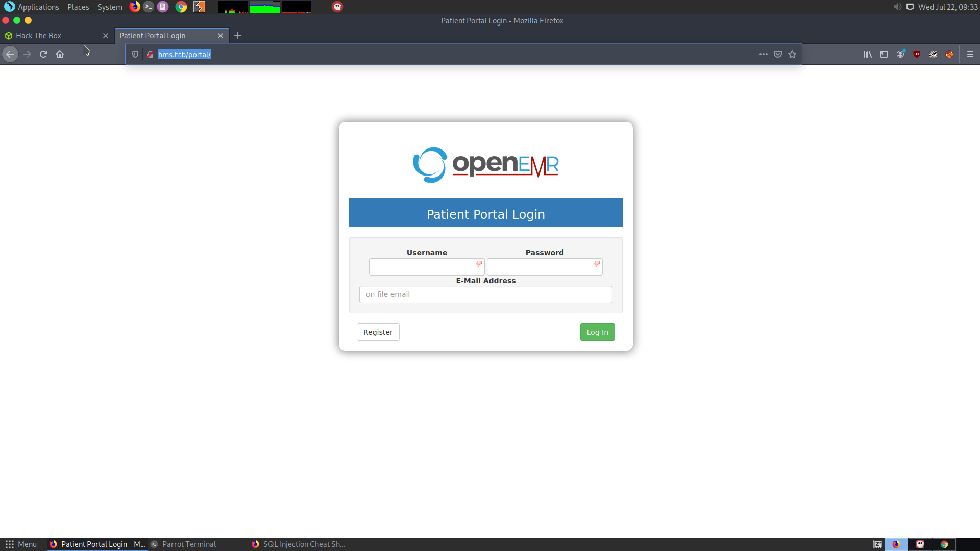Open page actions three-dots menu

[x=764, y=54]
